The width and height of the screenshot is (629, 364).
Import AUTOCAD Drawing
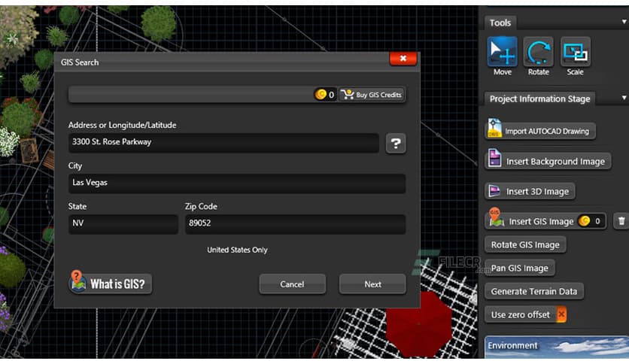[540, 131]
